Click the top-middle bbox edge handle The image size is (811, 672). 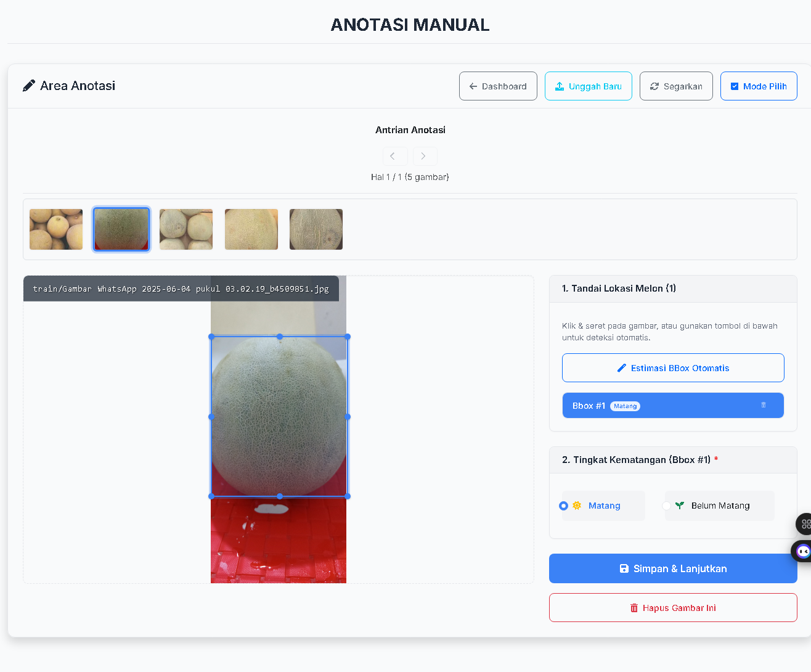pos(280,337)
